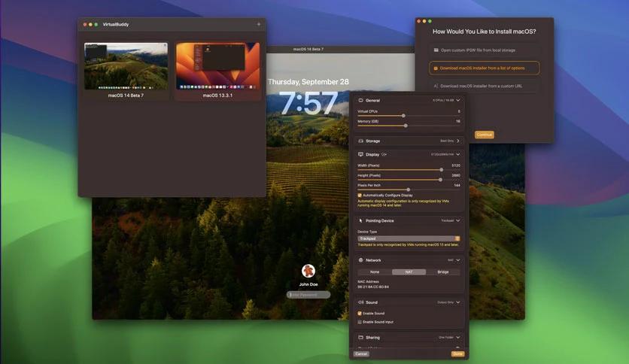Click Cancel in the VM settings panel
Image resolution: width=629 pixels, height=364 pixels.
[361, 354]
